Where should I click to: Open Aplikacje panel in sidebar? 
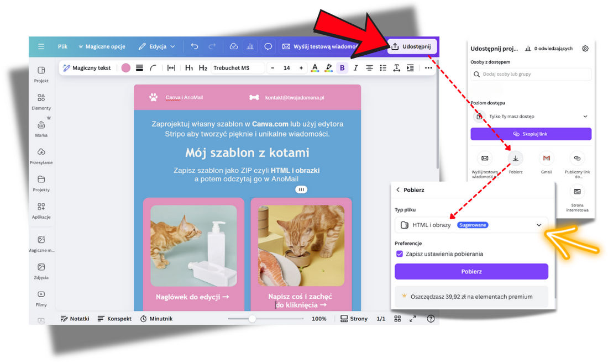[x=41, y=210]
